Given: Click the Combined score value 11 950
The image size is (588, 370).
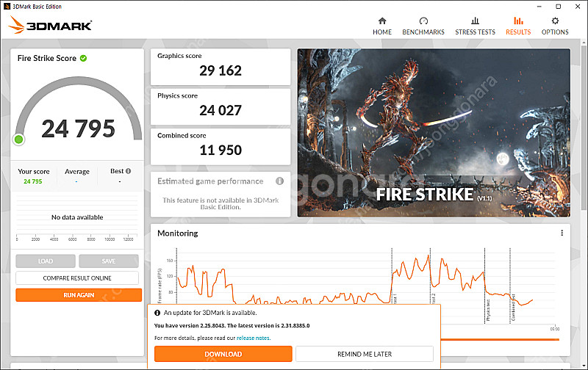Looking at the screenshot, I should [x=220, y=150].
